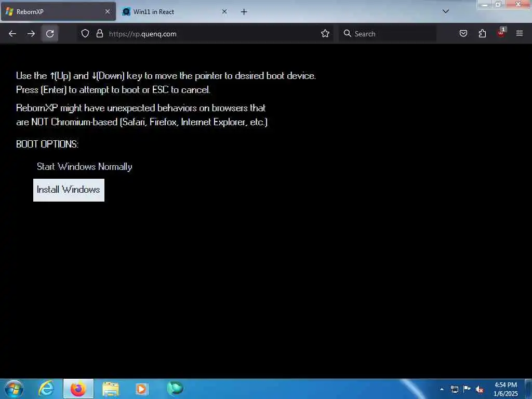Click the forward navigation arrow
Image resolution: width=532 pixels, height=399 pixels.
pyautogui.click(x=31, y=34)
